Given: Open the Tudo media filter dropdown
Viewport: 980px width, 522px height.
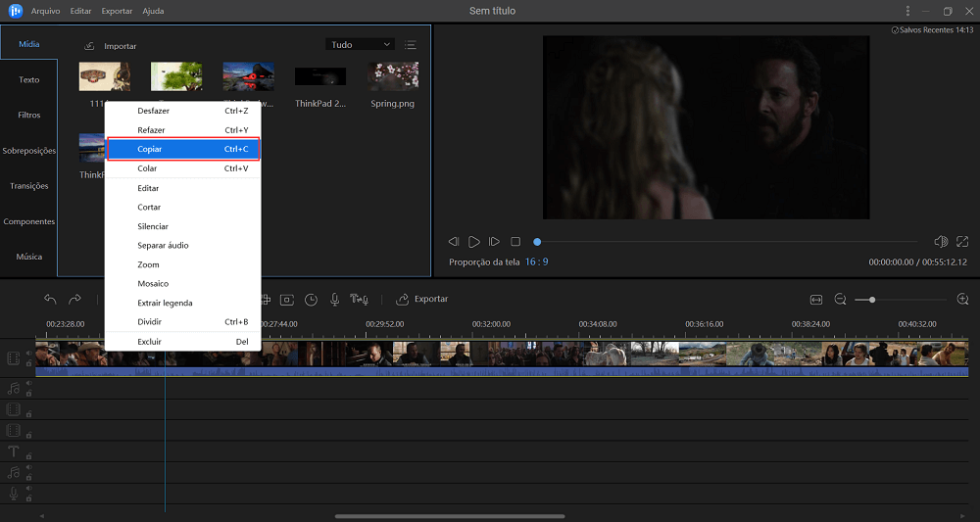Looking at the screenshot, I should coord(360,44).
